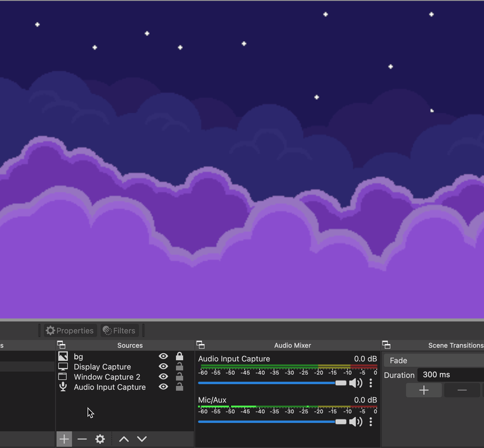Open the Fade transition dropdown
The height and width of the screenshot is (448, 484).
[x=434, y=360]
